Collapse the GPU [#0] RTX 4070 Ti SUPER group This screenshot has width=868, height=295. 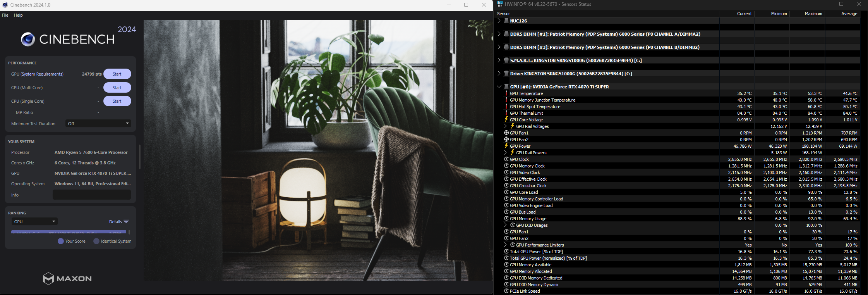click(x=499, y=87)
